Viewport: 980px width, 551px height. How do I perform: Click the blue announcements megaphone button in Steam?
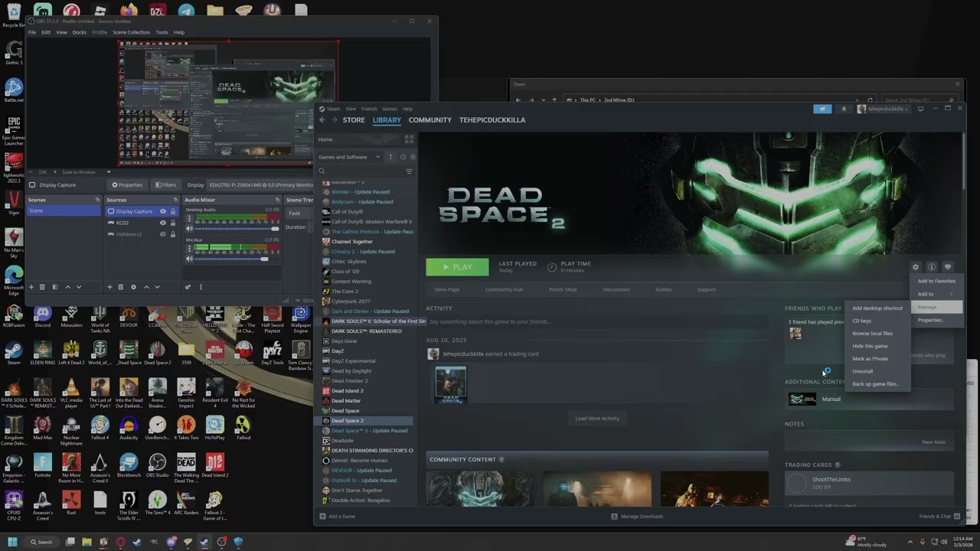(x=822, y=109)
